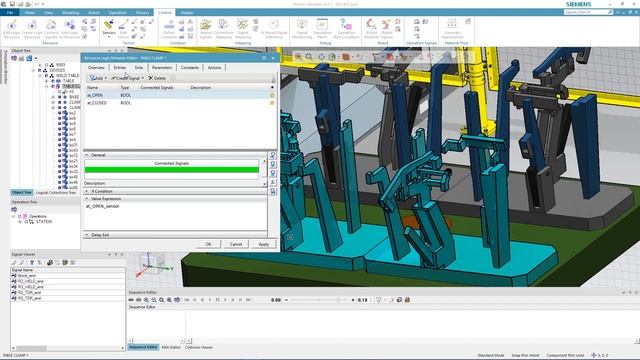The width and height of the screenshot is (640, 360).
Task: Click Import Signals ribbon icon
Action: click(206, 29)
